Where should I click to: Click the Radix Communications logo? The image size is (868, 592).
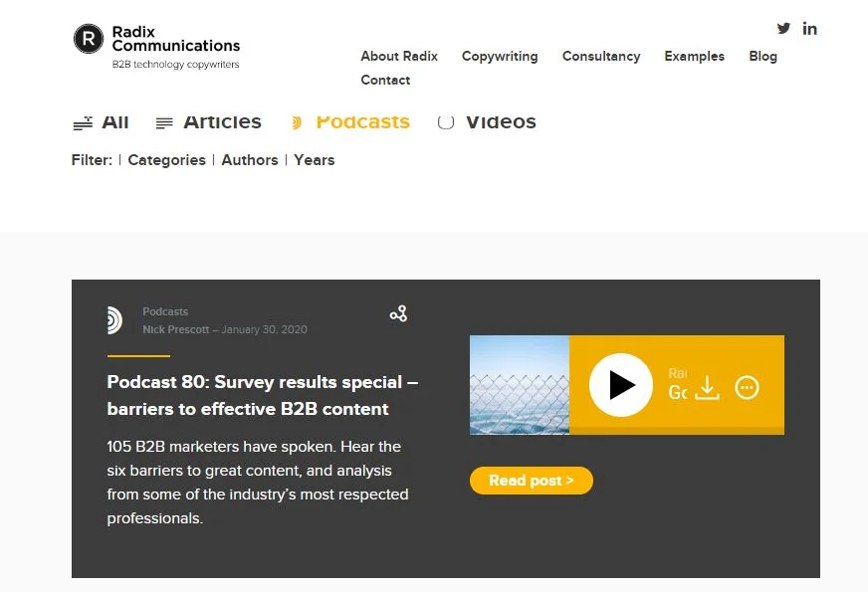pos(156,47)
